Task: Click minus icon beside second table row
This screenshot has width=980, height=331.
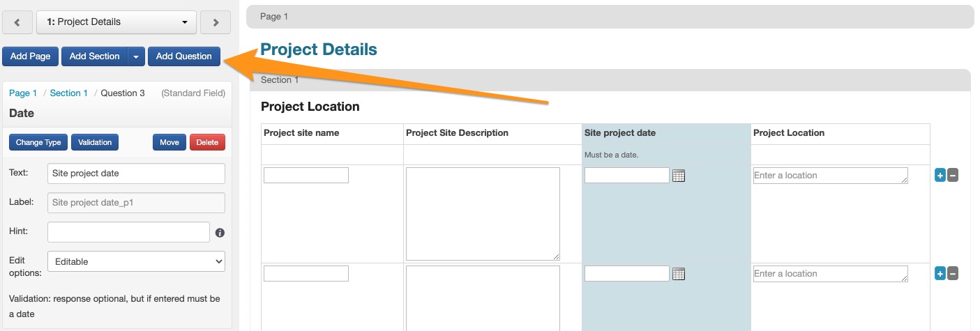Action: click(953, 274)
